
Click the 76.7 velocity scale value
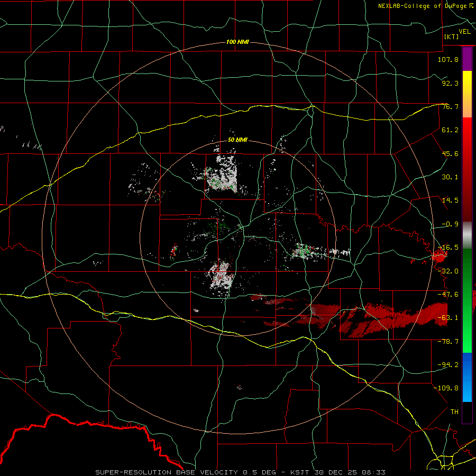click(x=450, y=106)
